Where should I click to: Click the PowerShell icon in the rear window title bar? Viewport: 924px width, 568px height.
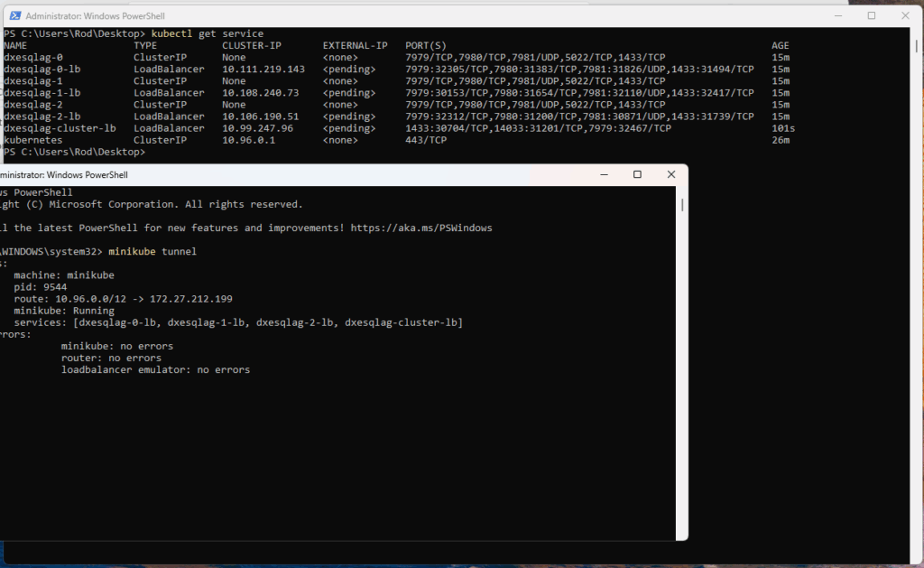13,16
